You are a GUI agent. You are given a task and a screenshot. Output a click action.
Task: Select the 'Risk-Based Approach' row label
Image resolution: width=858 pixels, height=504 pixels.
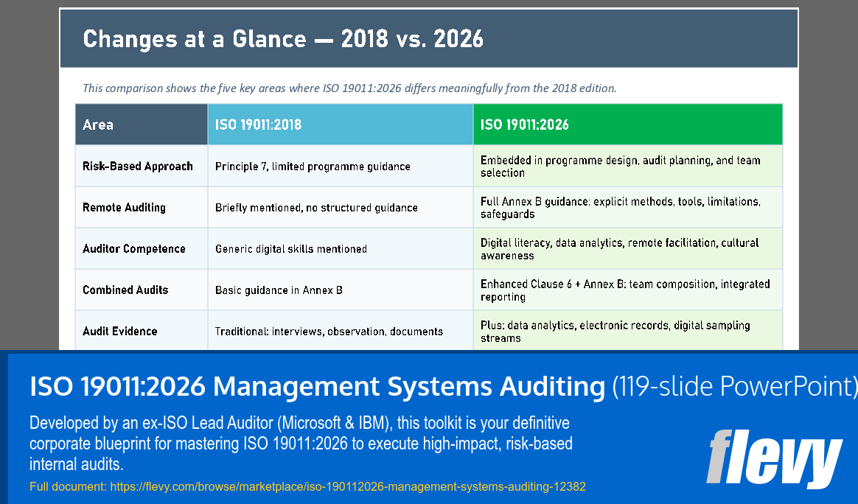(138, 167)
